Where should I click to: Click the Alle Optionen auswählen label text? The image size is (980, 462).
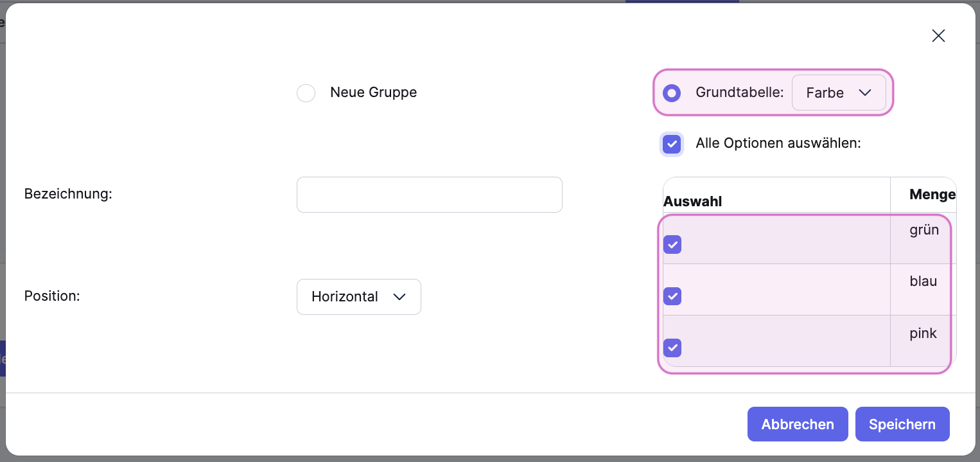coord(778,143)
